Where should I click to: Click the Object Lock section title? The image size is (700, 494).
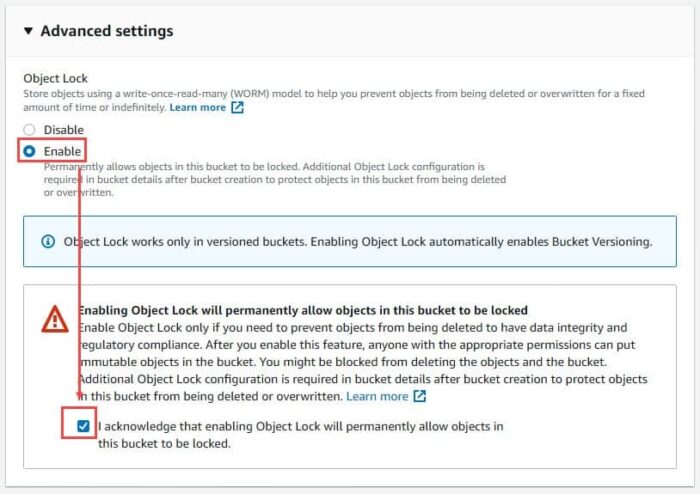(56, 77)
